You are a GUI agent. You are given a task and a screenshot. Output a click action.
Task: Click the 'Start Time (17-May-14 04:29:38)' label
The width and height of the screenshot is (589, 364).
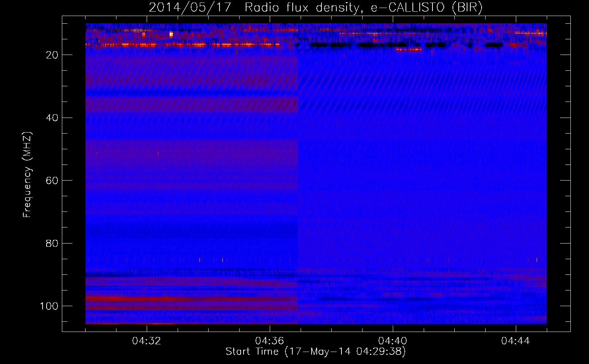pos(316,352)
